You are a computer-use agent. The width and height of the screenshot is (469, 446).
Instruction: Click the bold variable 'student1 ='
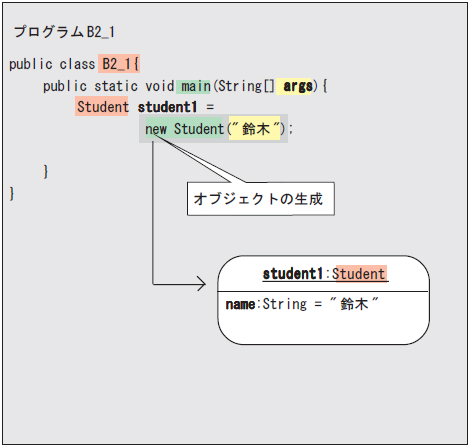point(176,107)
